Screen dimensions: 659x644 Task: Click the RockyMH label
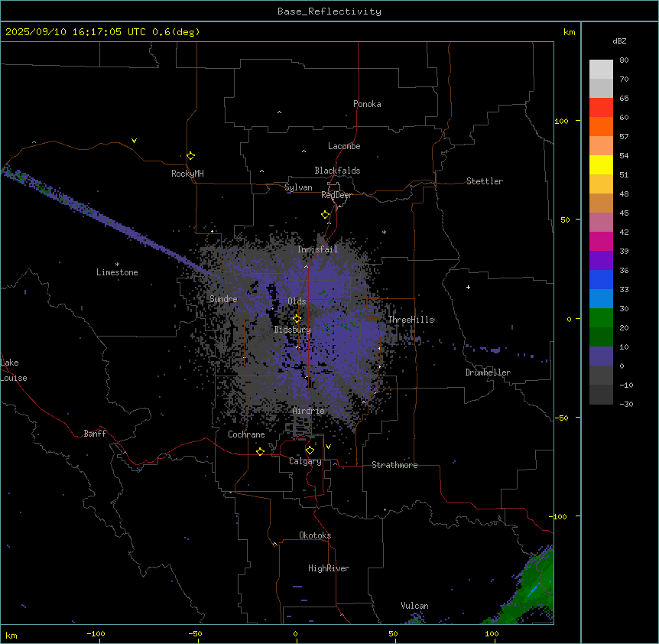[187, 174]
